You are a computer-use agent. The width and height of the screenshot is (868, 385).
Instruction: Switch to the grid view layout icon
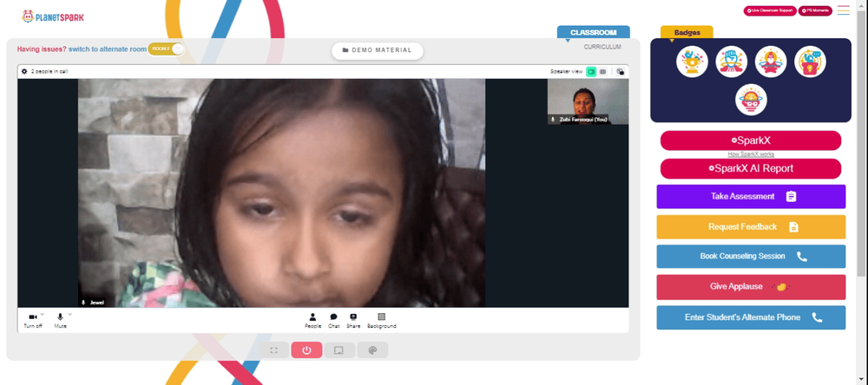click(603, 72)
